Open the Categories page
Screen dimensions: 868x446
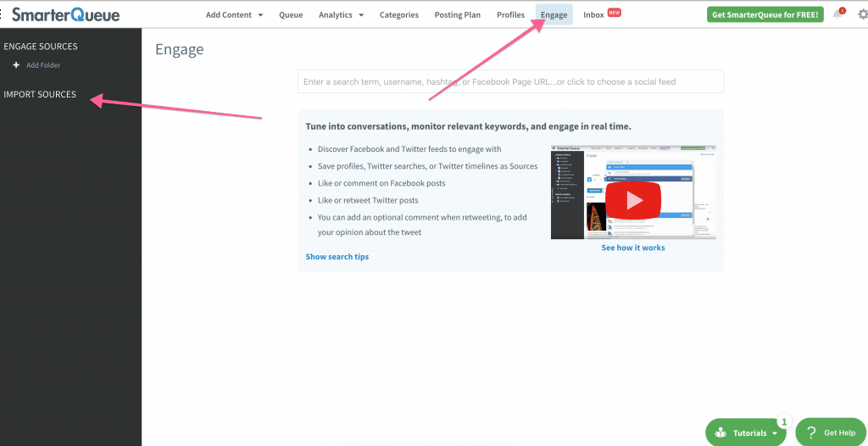399,15
